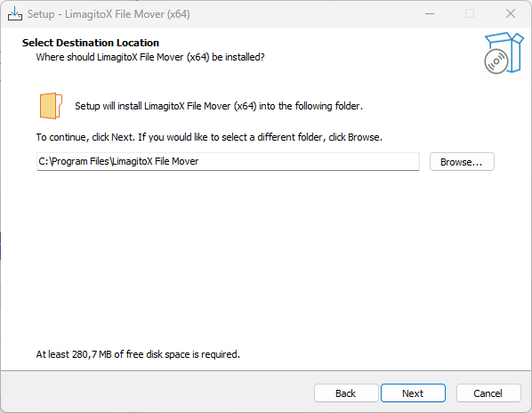Click the 'To continue, click Next' instruction
The width and height of the screenshot is (532, 413).
point(209,137)
